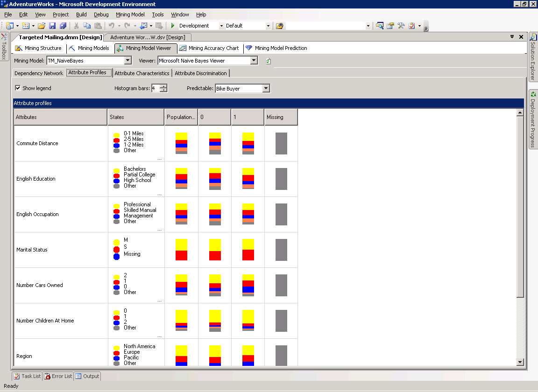This screenshot has height=392, width=538.
Task: Click the Save All toolbar icon
Action: tap(63, 26)
